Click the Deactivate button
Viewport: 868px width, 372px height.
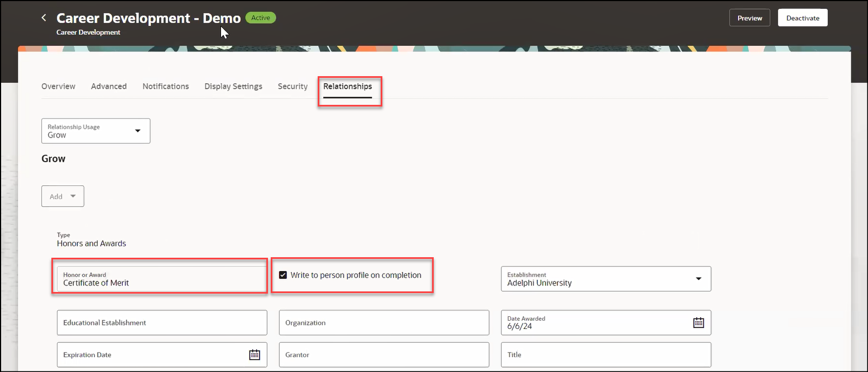(803, 18)
